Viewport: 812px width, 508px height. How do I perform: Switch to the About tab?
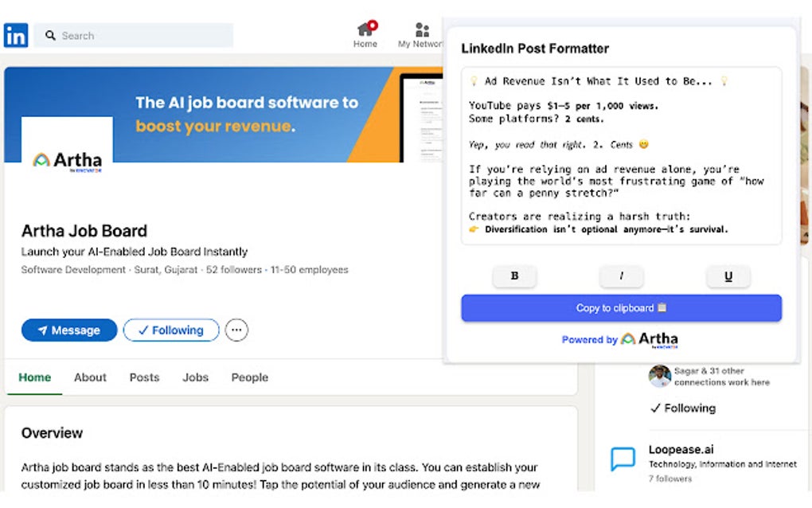click(x=89, y=377)
